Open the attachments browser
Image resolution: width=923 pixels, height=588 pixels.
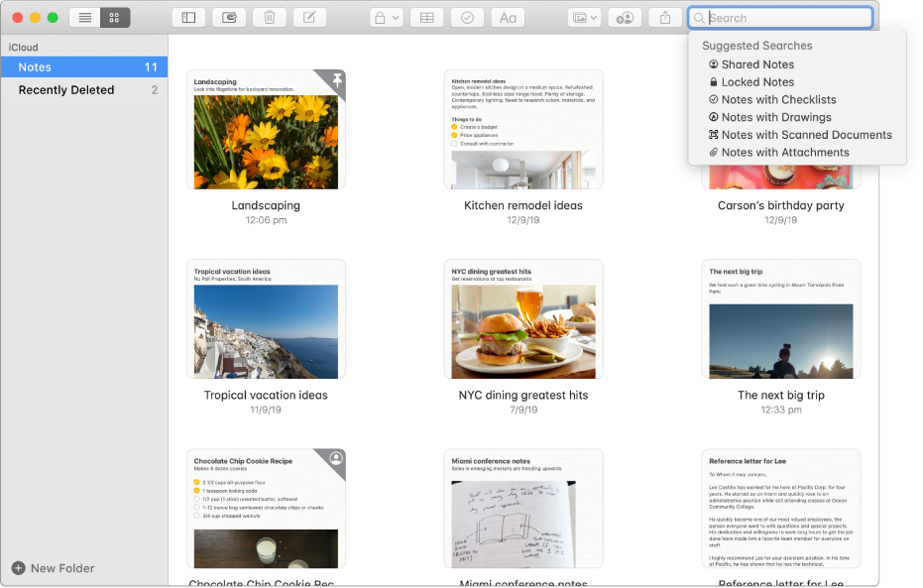point(230,18)
